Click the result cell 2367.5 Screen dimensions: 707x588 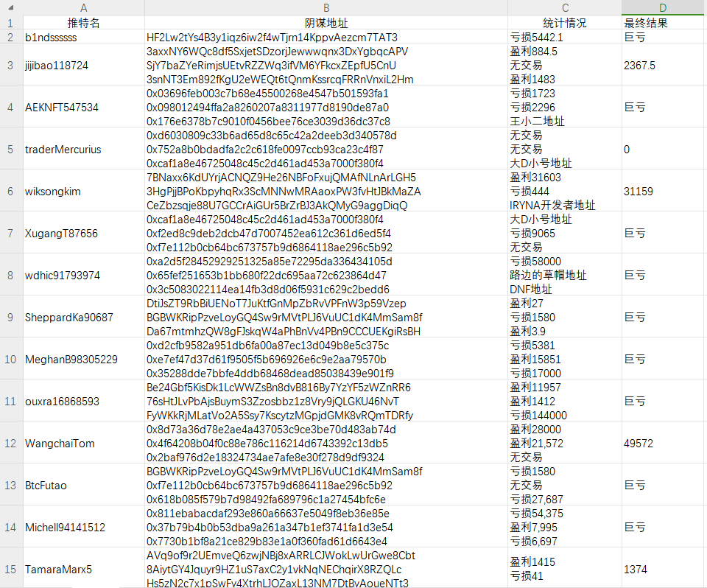pyautogui.click(x=662, y=65)
